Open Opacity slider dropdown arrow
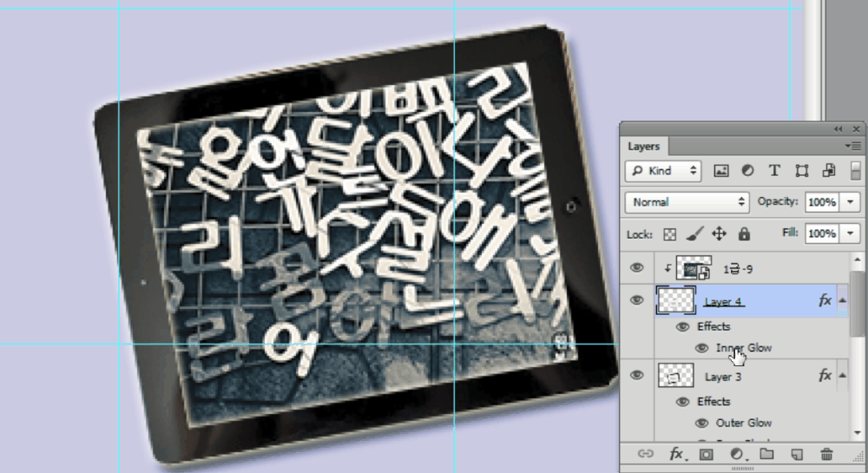The image size is (868, 473). pyautogui.click(x=851, y=202)
